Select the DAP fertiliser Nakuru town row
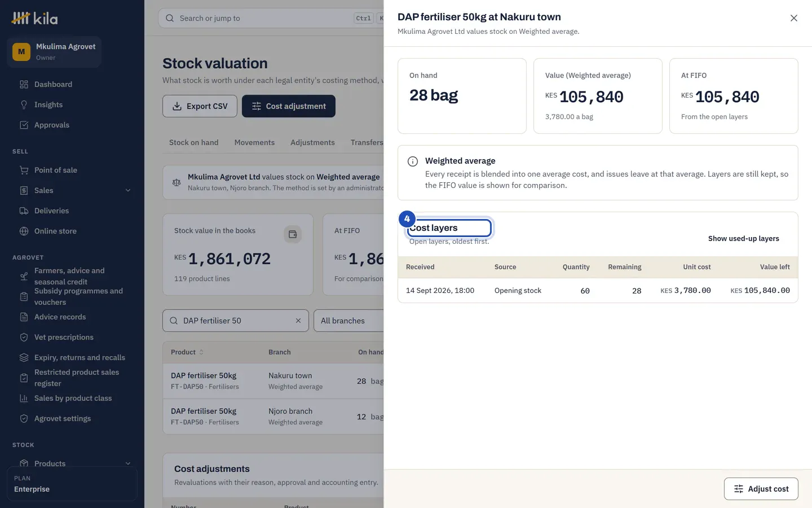 coord(273,381)
